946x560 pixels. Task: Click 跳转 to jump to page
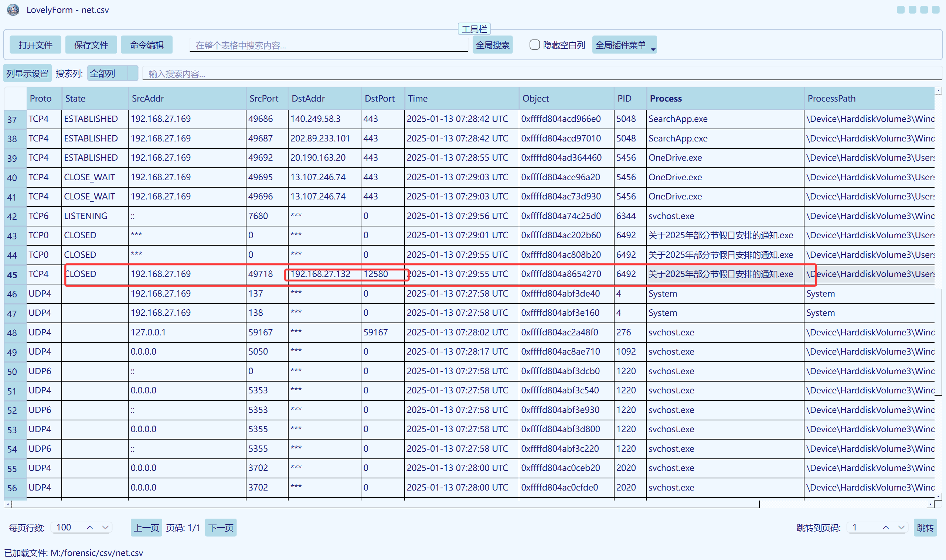pos(925,528)
